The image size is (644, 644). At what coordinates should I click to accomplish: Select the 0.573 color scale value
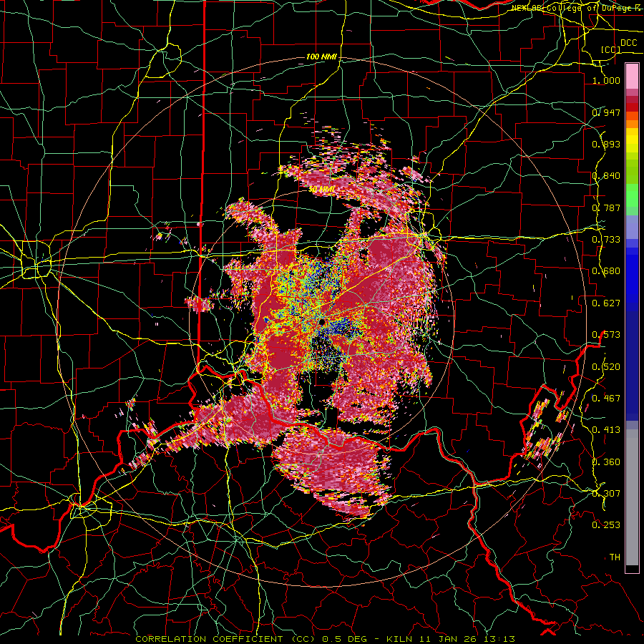click(x=606, y=335)
